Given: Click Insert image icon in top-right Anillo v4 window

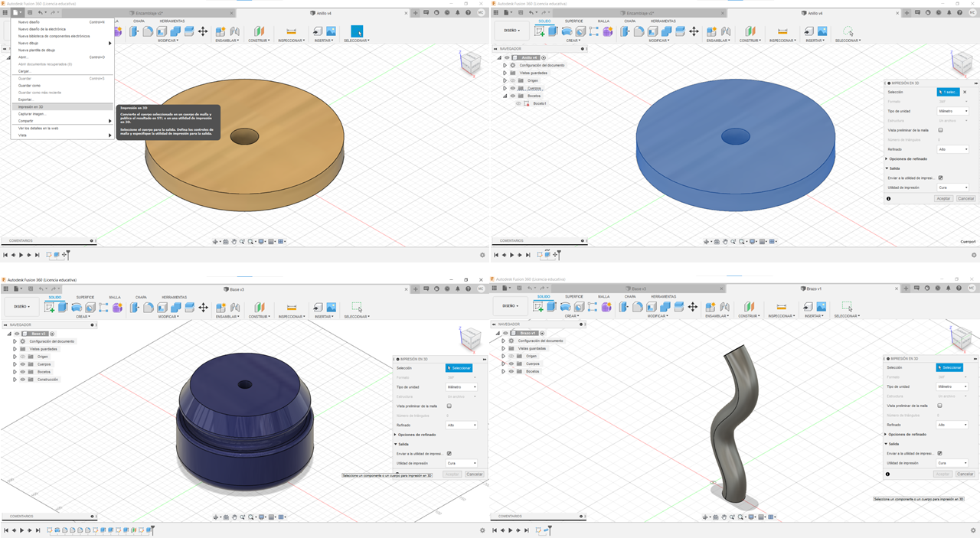Looking at the screenshot, I should [822, 31].
